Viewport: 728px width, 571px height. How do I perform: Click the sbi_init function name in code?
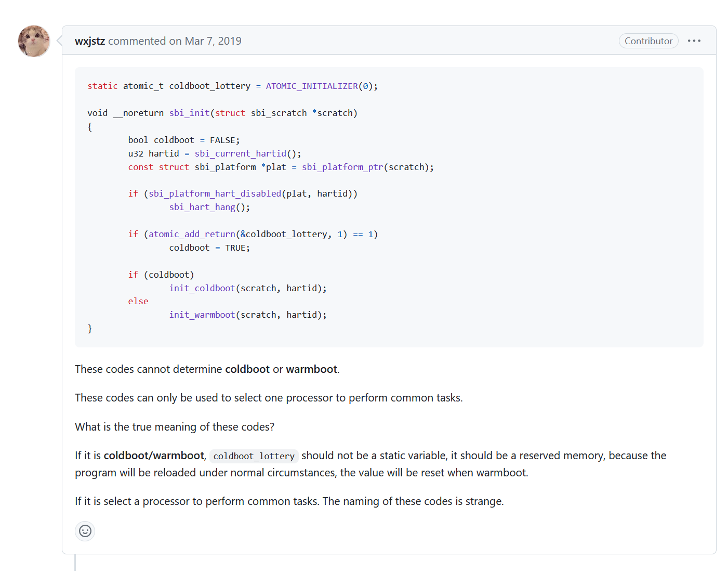pos(189,113)
